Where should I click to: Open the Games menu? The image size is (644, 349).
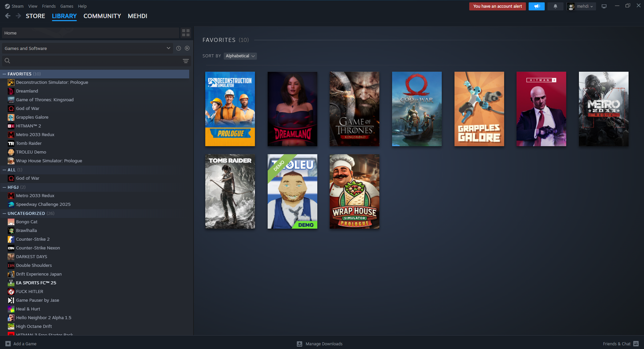pos(66,6)
